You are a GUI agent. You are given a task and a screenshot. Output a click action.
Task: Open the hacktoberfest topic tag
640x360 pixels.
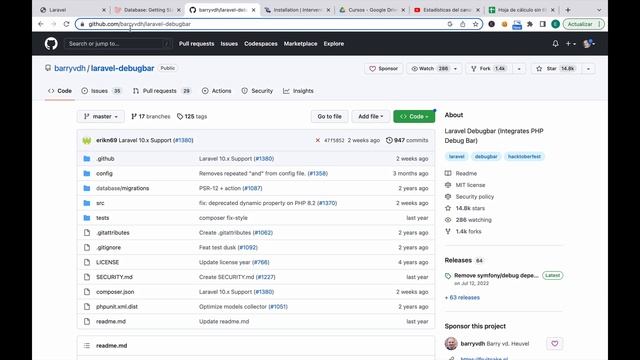524,156
